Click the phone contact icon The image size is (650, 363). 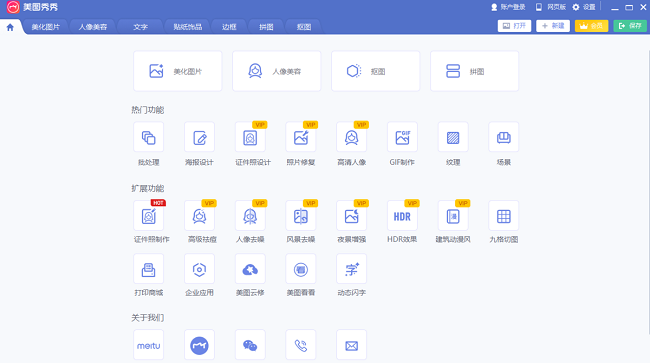click(301, 345)
